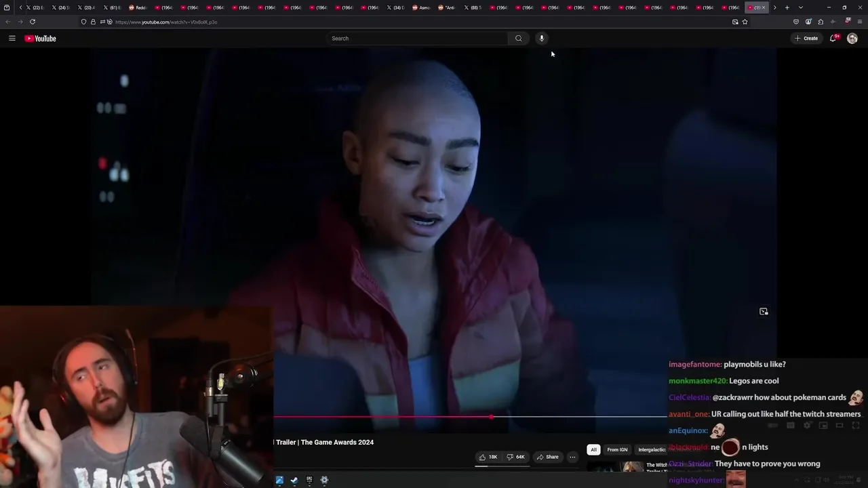Open the YouTube guide hamburger menu
The width and height of the screenshot is (868, 488).
pyautogui.click(x=12, y=39)
